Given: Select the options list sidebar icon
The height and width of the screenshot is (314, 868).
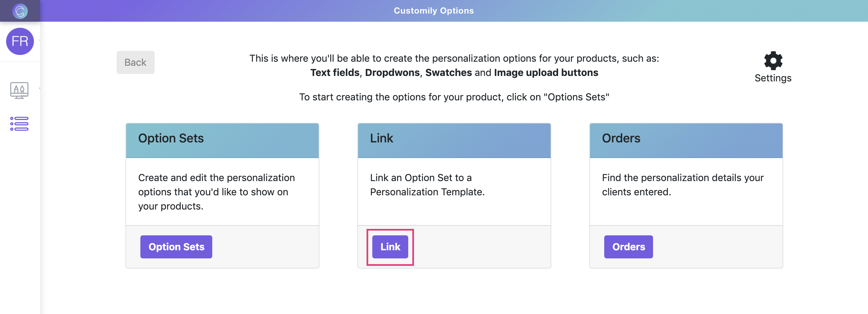Looking at the screenshot, I should (x=19, y=124).
